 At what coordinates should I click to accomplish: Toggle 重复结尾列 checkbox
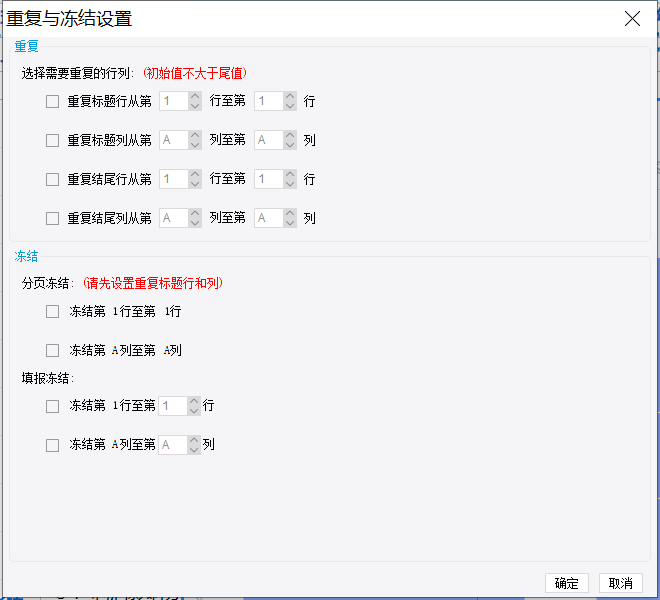coord(52,218)
